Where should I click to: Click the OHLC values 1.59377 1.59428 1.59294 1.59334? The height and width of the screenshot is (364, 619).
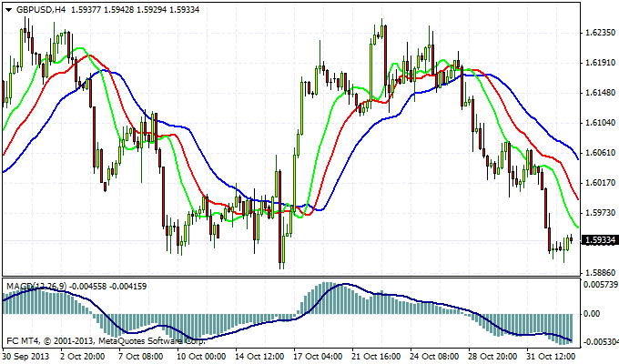[x=135, y=10]
